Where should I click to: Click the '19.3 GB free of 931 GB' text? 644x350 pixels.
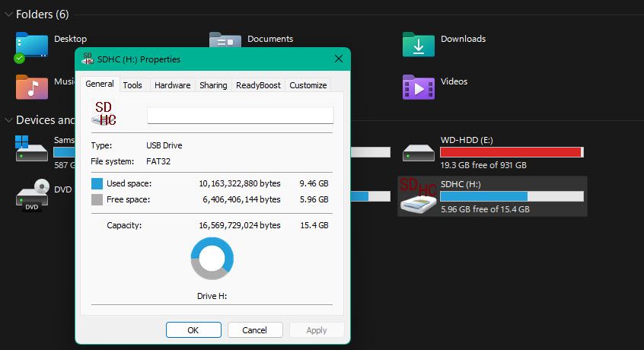tap(483, 165)
